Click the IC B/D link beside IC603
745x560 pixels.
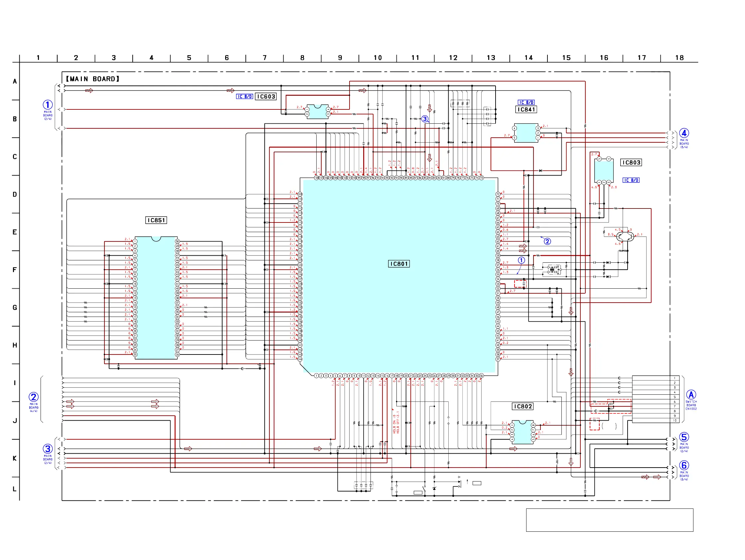pyautogui.click(x=244, y=97)
